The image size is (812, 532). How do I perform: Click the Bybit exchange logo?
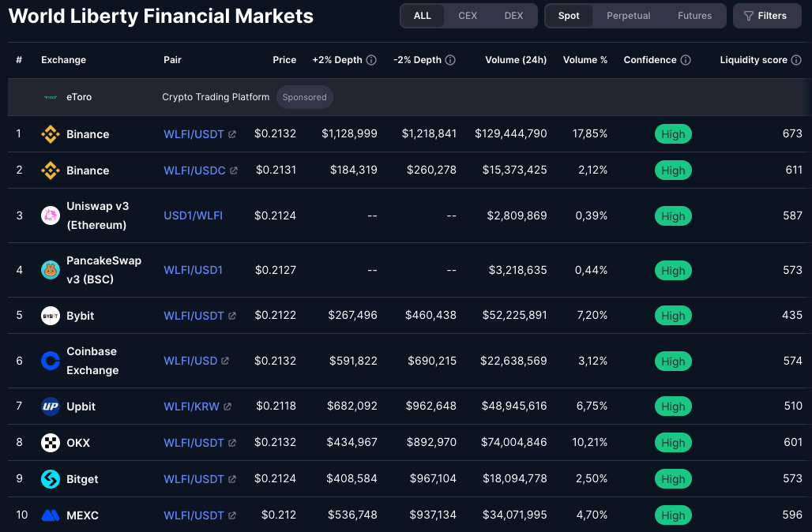tap(51, 316)
